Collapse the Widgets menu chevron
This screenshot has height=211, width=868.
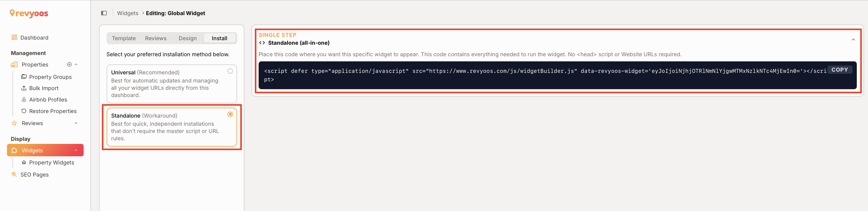coord(76,151)
